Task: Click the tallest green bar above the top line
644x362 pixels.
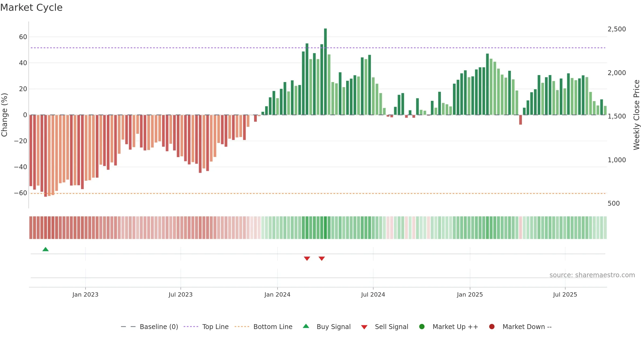Action: [325, 72]
